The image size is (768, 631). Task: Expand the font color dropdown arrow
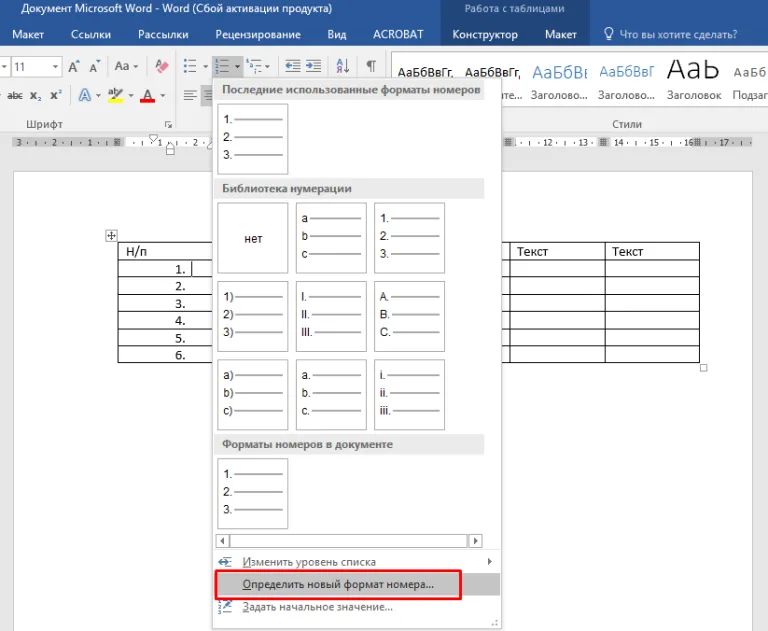coord(163,96)
